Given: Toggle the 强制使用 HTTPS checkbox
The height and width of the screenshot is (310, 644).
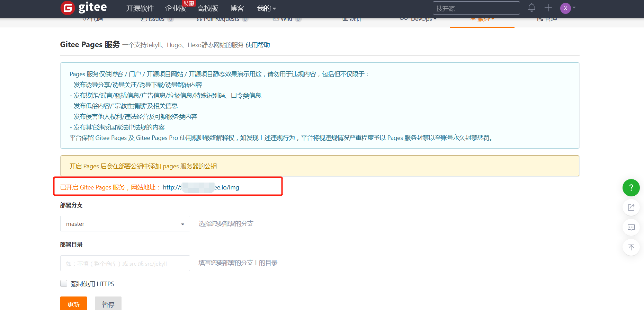Looking at the screenshot, I should [64, 283].
